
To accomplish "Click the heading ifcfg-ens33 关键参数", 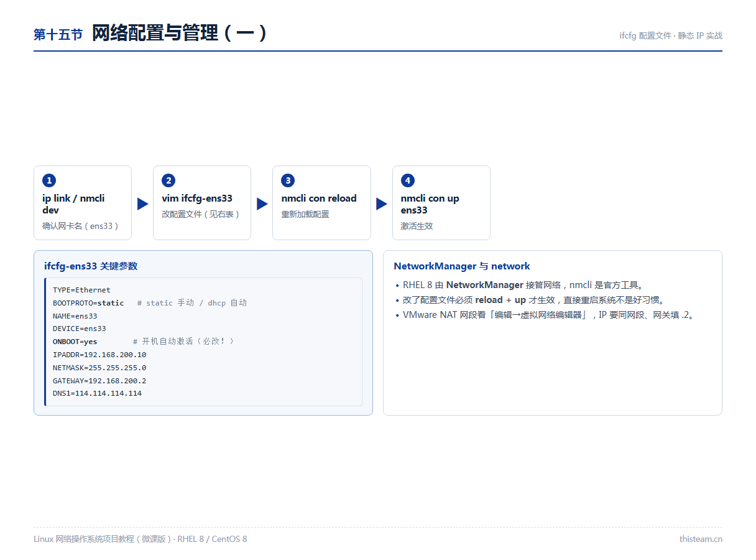I will (x=91, y=266).
